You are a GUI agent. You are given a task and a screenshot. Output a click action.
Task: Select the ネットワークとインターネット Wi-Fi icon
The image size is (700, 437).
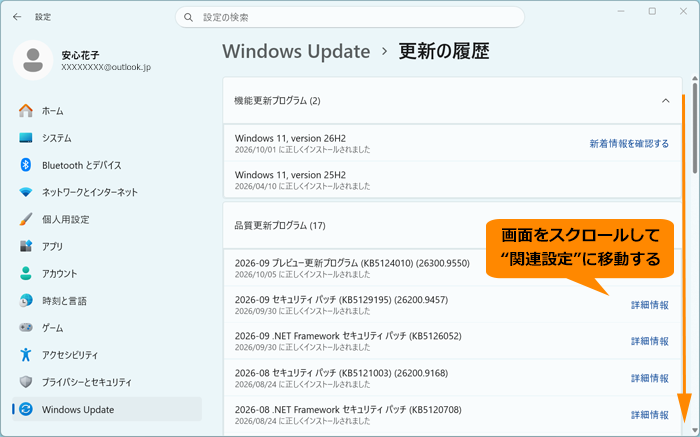[26, 192]
